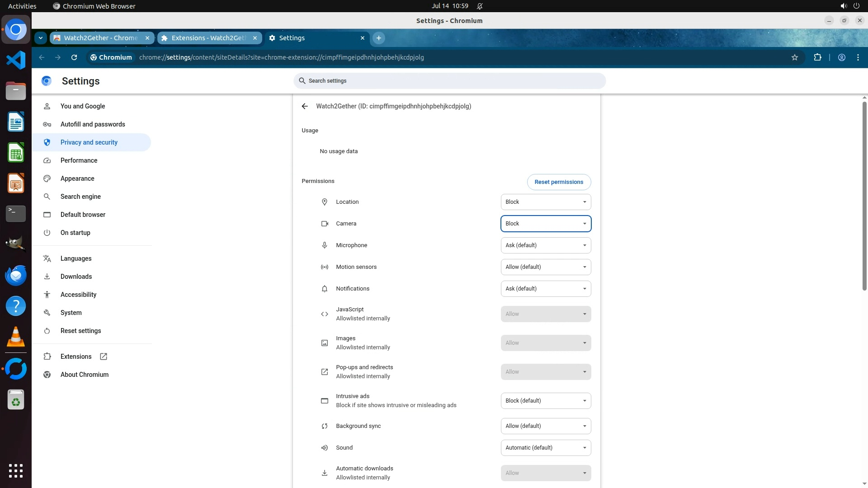
Task: Change the Sound Automatic dropdown
Action: point(546,448)
